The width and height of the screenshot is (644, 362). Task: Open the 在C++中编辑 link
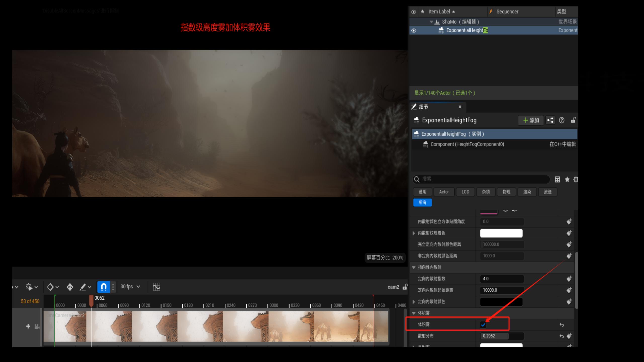tap(562, 144)
